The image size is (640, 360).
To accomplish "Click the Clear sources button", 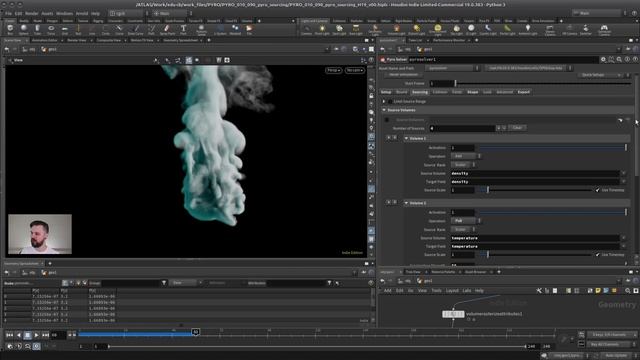I will (517, 128).
